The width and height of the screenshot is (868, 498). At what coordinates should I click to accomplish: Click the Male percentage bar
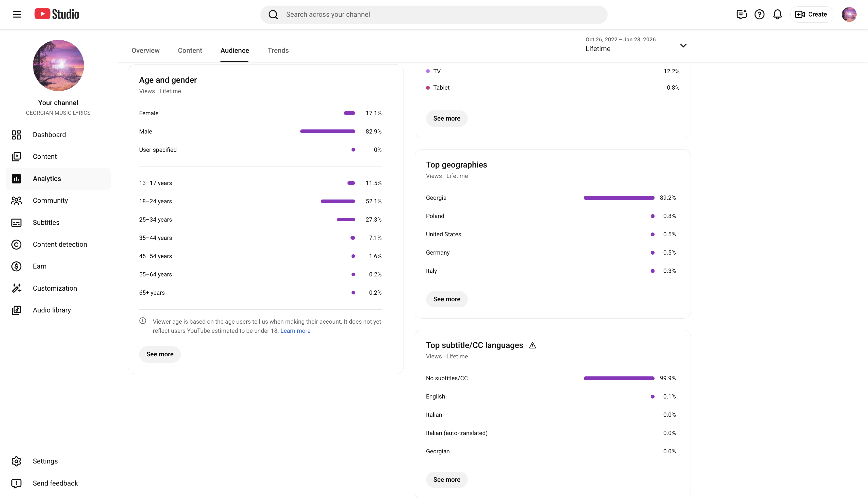[x=328, y=132]
